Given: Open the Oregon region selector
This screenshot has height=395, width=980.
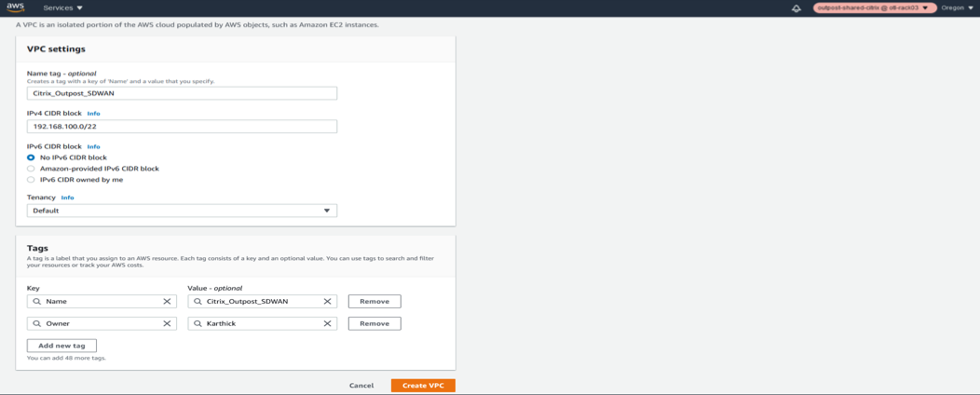Looking at the screenshot, I should point(958,8).
